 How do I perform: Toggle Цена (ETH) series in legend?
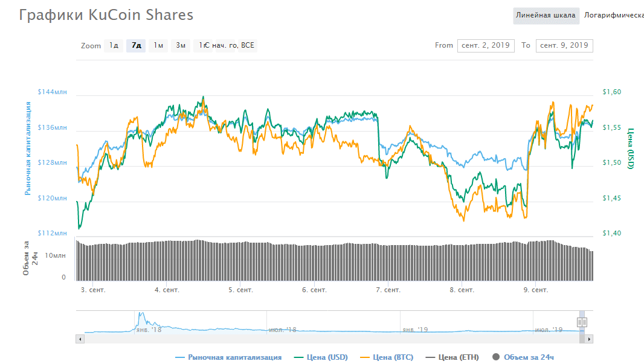pyautogui.click(x=452, y=357)
